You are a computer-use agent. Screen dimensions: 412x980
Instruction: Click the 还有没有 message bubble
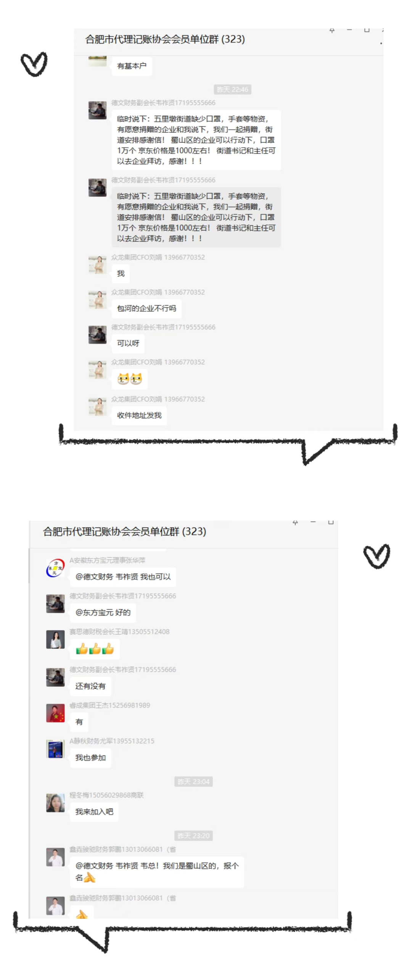(x=90, y=686)
